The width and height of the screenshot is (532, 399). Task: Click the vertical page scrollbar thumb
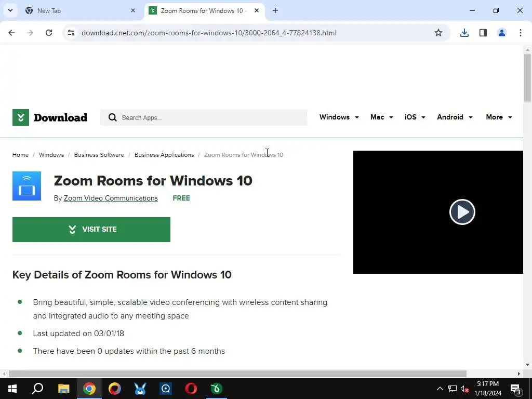pyautogui.click(x=527, y=78)
